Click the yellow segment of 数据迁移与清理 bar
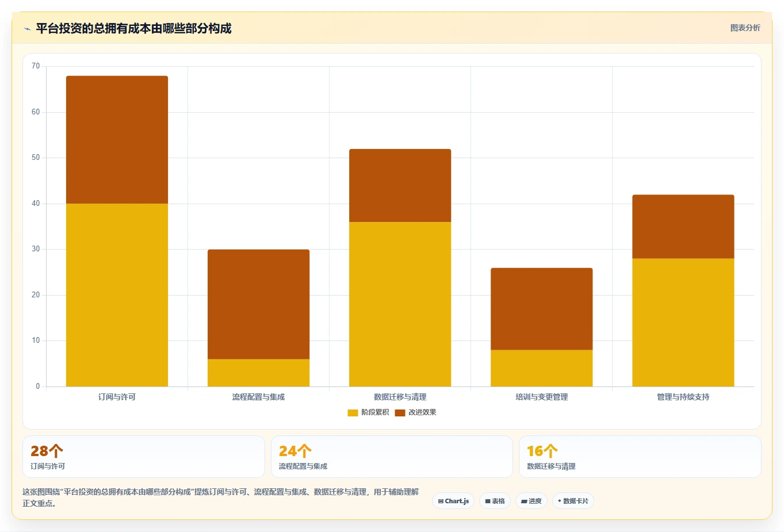The image size is (784, 532). [400, 304]
